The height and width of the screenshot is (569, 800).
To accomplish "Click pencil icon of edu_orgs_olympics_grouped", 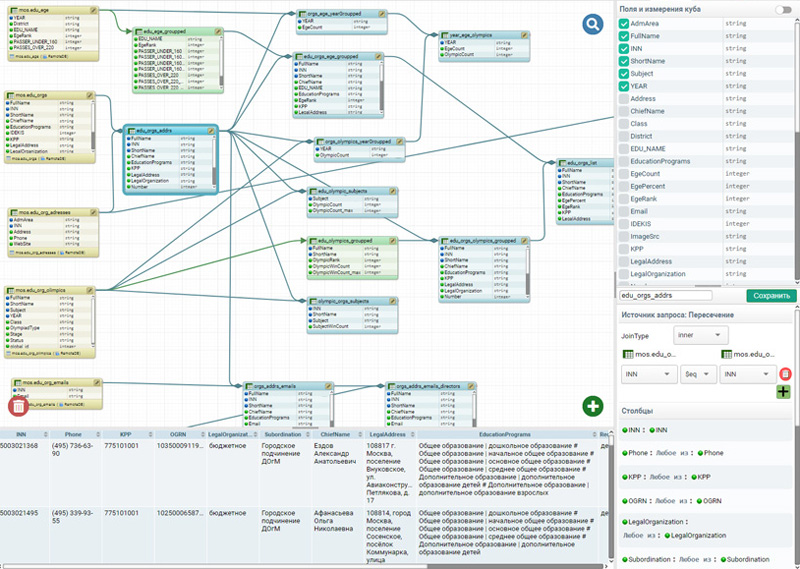I will [524, 240].
